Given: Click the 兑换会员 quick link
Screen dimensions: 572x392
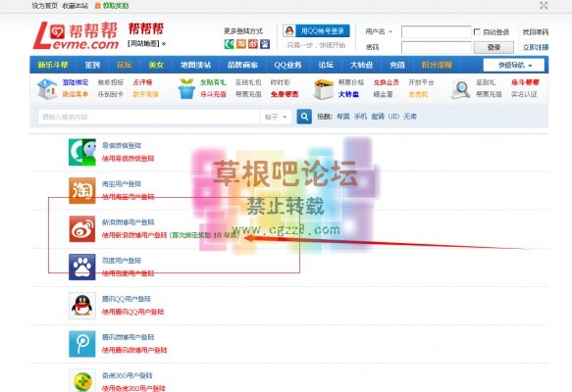Looking at the screenshot, I should (x=386, y=82).
